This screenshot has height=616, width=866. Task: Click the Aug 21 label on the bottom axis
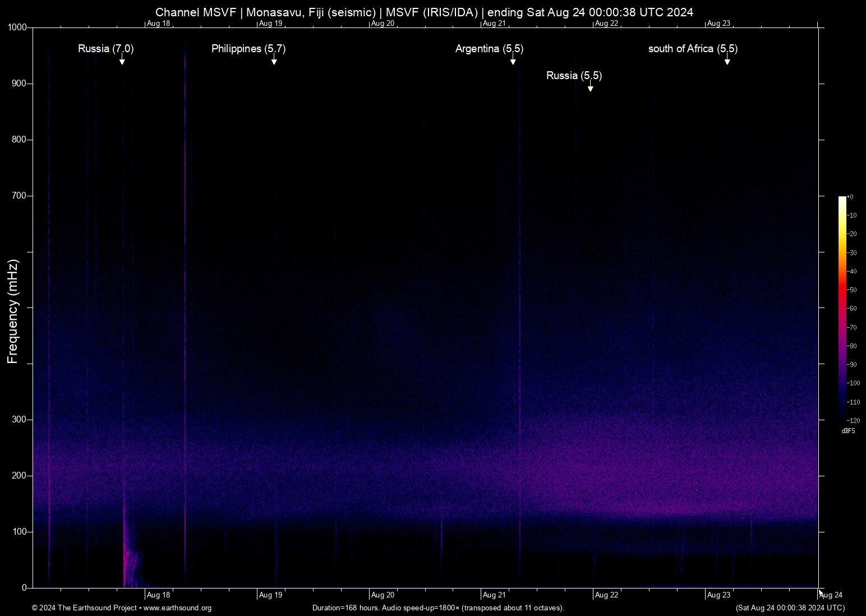(495, 595)
